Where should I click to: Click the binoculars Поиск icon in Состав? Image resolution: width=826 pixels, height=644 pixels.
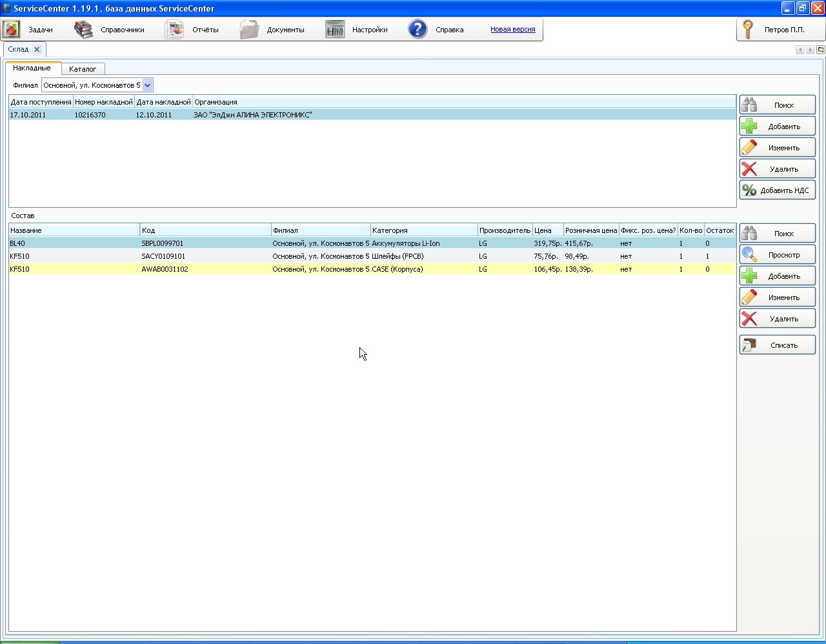pyautogui.click(x=749, y=233)
